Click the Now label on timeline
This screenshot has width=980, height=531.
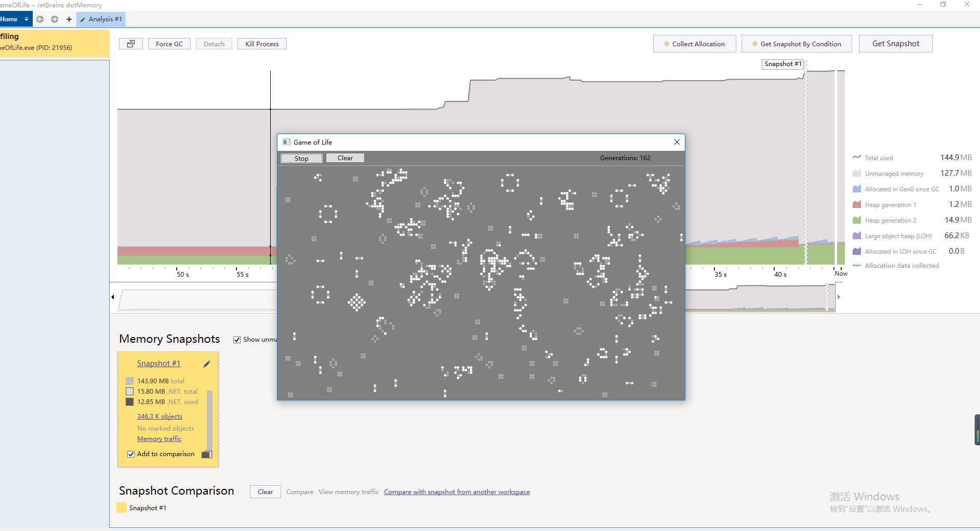[841, 274]
